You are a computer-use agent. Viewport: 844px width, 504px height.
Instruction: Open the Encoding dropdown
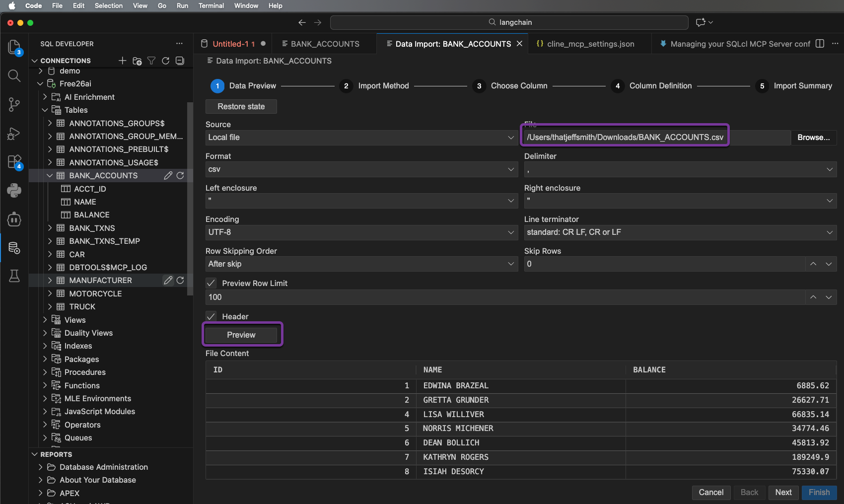point(361,232)
